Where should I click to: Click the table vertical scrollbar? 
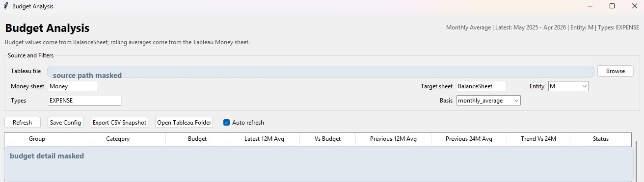[637, 161]
